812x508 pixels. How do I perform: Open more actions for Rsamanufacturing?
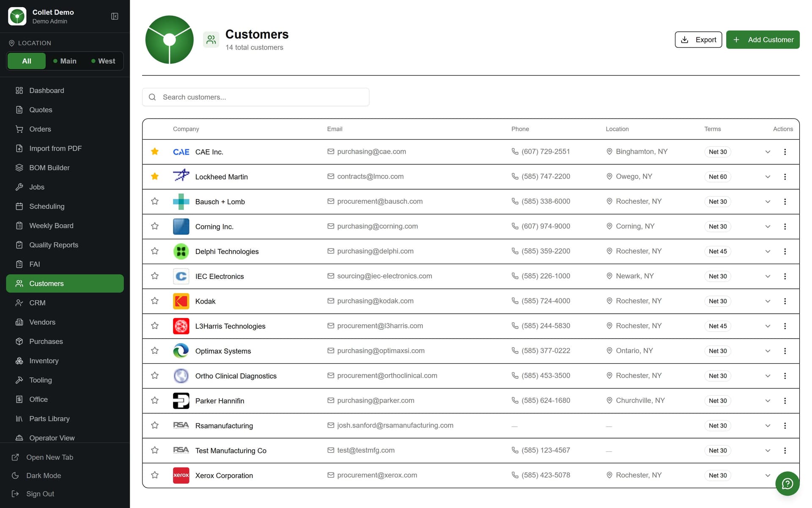785,425
